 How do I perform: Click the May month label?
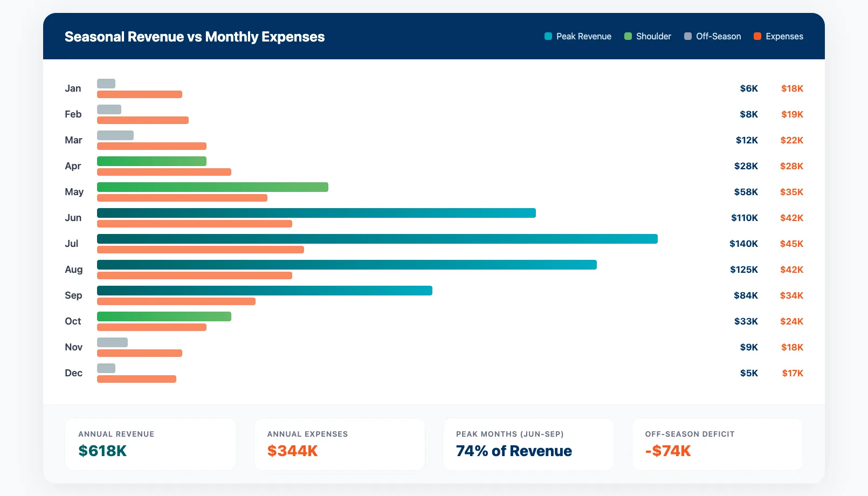click(x=74, y=192)
